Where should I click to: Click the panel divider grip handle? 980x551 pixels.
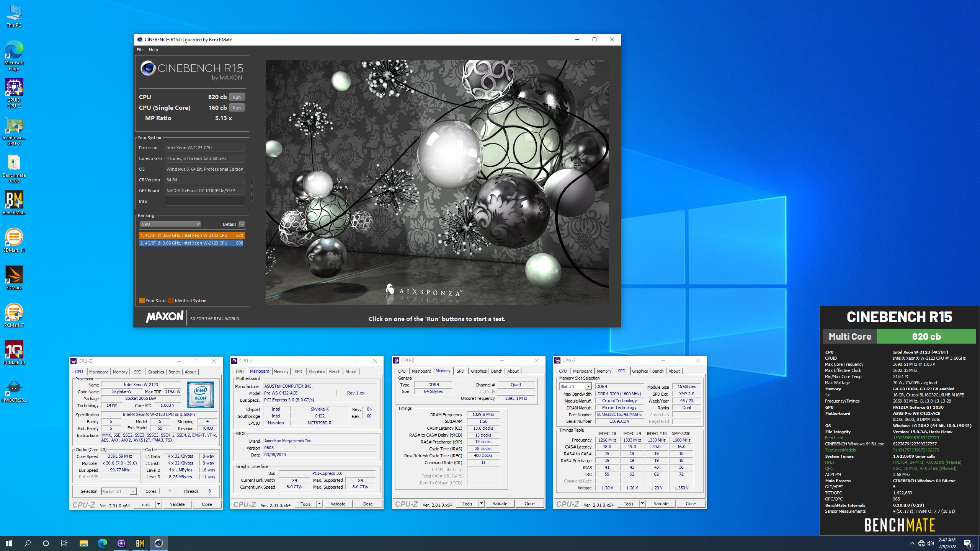(x=252, y=190)
